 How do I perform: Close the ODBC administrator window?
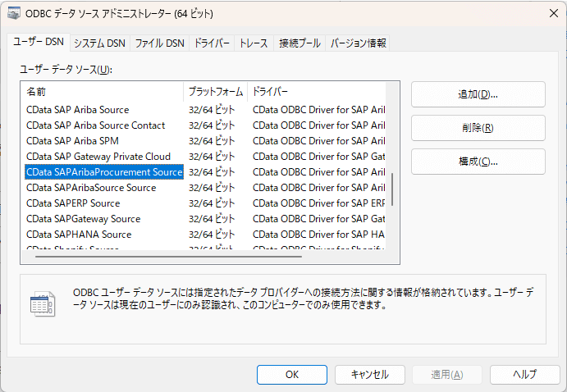pos(553,13)
